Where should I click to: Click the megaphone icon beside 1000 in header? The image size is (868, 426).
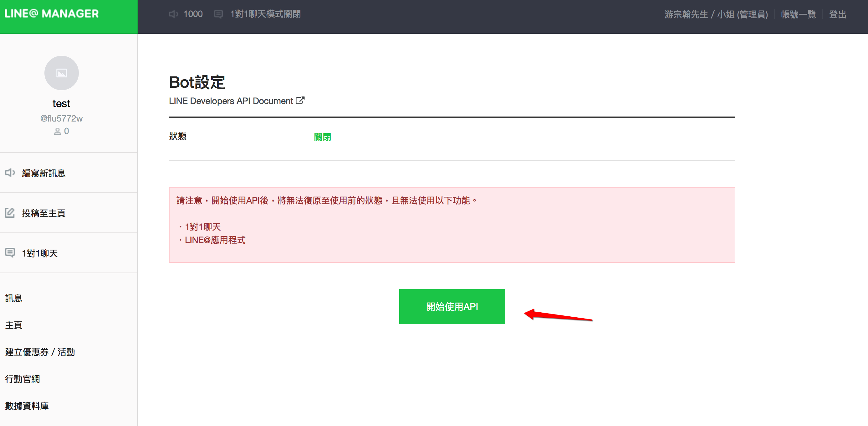tap(173, 14)
